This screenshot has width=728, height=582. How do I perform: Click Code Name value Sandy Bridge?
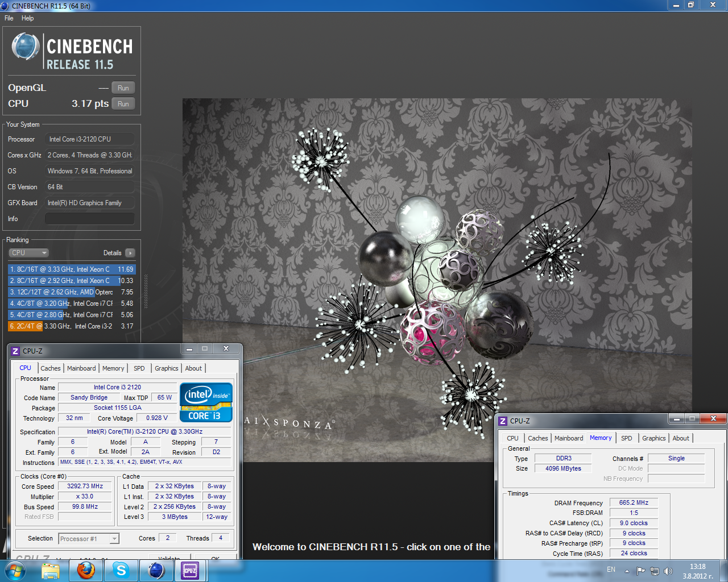click(89, 398)
